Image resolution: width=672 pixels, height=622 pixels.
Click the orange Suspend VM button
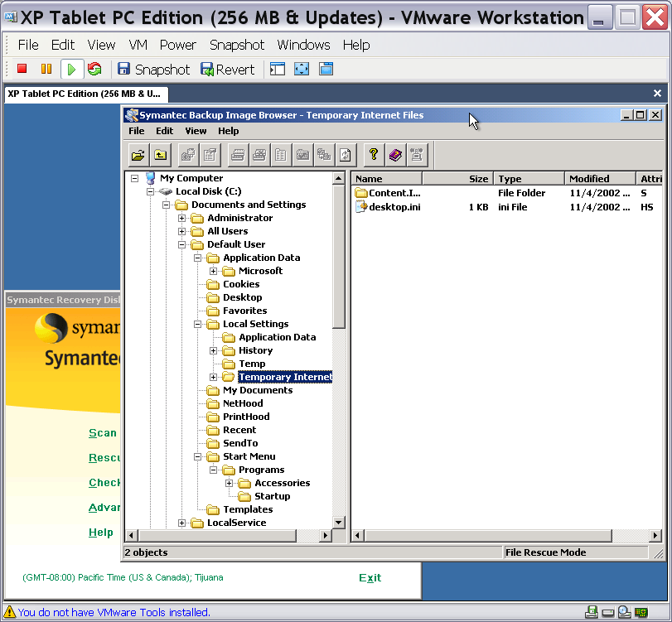(x=46, y=70)
